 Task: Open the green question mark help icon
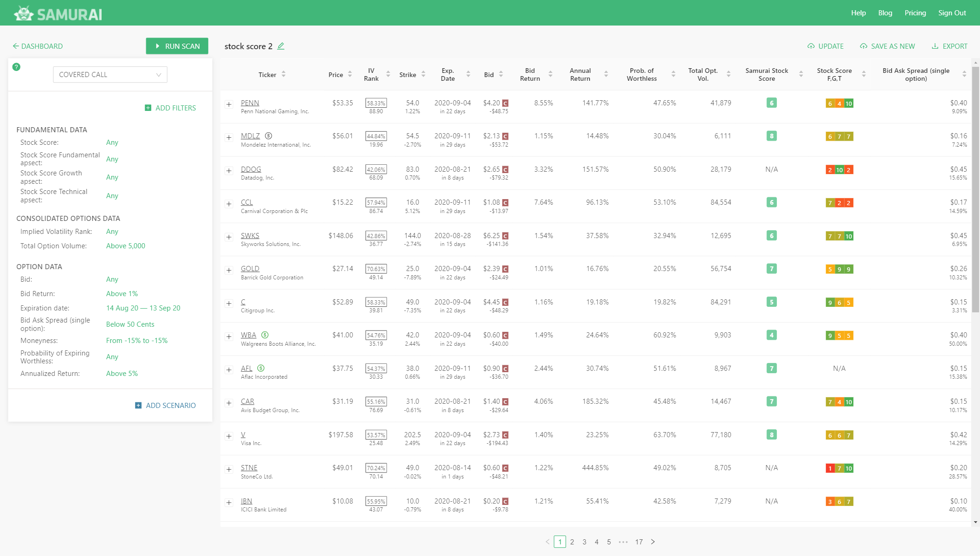[17, 67]
